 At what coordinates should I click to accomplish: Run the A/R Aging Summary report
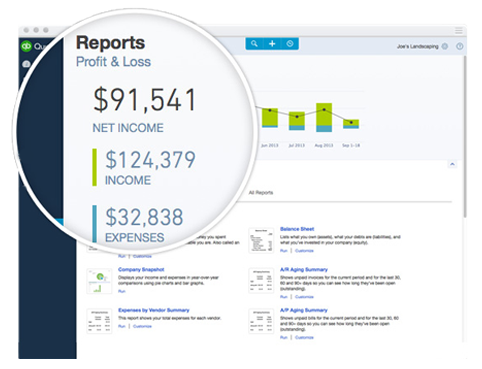tap(283, 297)
